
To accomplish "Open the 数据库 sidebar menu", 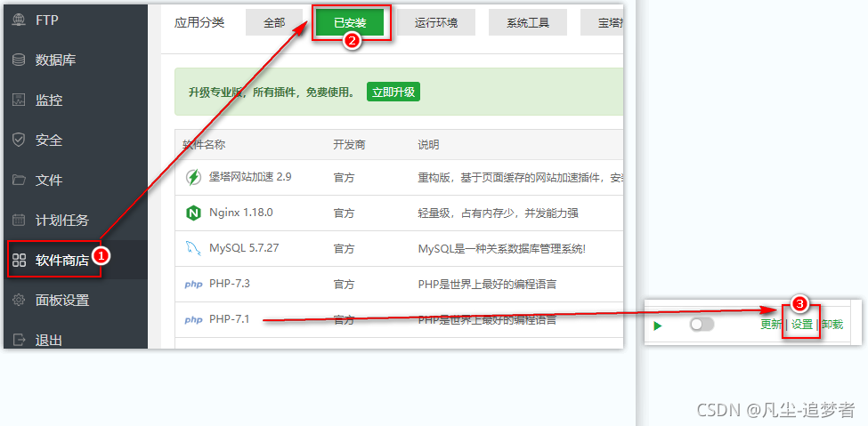I will click(x=76, y=60).
